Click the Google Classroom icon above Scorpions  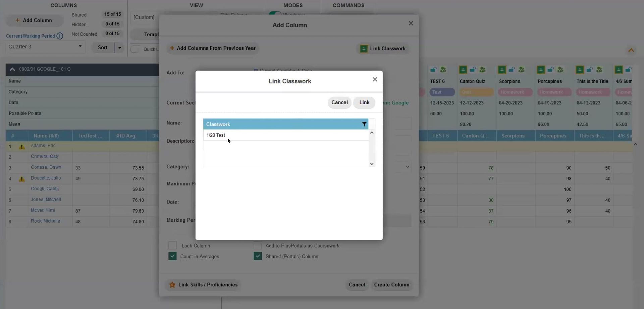coord(502,70)
